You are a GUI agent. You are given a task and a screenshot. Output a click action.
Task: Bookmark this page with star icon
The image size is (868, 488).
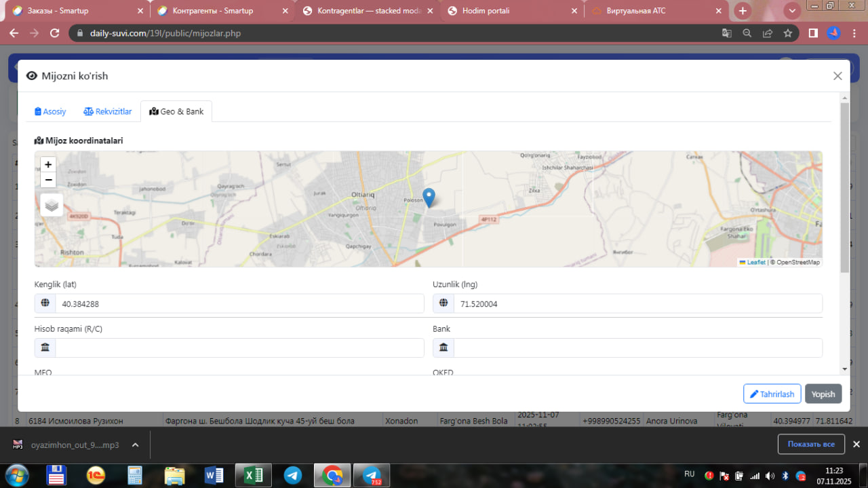[x=787, y=33]
